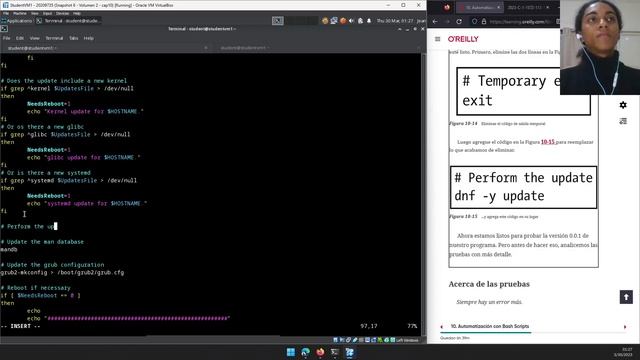Click the browser back arrow
Image resolution: width=640 pixels, height=360 pixels.
tap(435, 22)
